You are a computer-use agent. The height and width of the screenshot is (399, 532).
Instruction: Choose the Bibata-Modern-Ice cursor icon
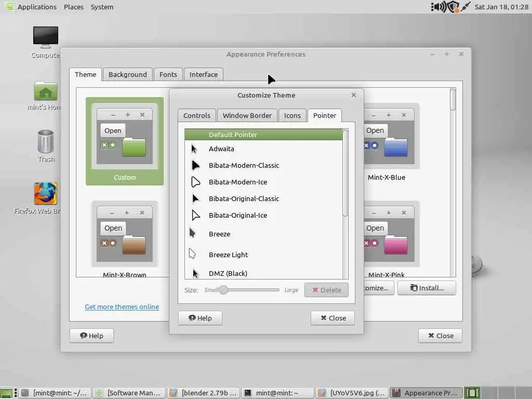point(195,182)
